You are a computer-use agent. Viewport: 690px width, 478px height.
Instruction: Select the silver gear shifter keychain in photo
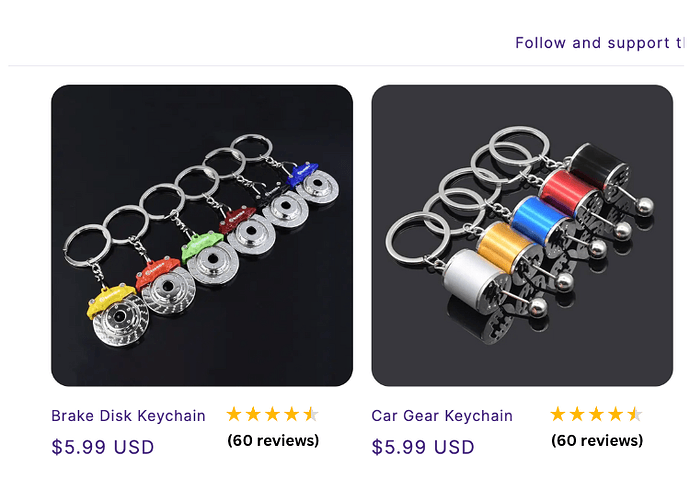click(480, 284)
